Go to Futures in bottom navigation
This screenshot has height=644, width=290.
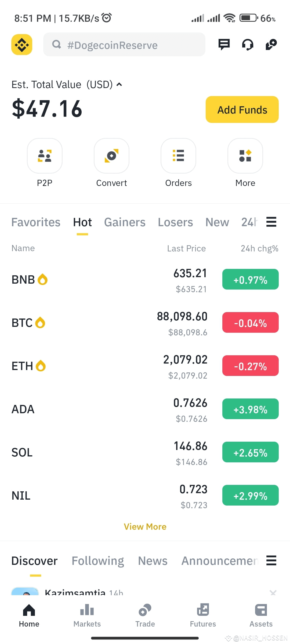point(203,616)
